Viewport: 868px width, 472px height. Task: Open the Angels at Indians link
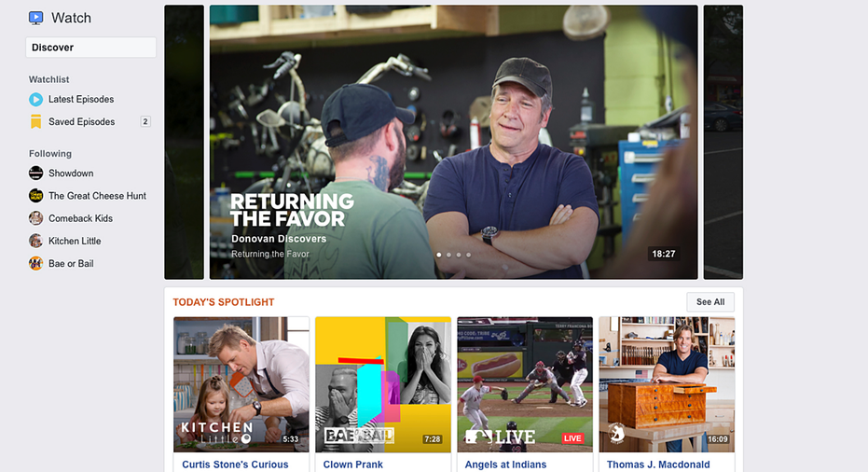(x=505, y=465)
